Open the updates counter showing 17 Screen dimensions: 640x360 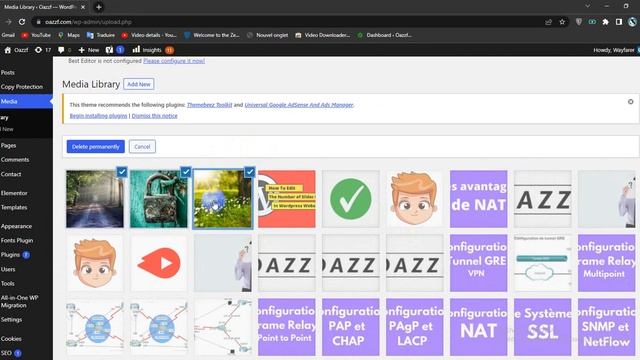pyautogui.click(x=43, y=50)
